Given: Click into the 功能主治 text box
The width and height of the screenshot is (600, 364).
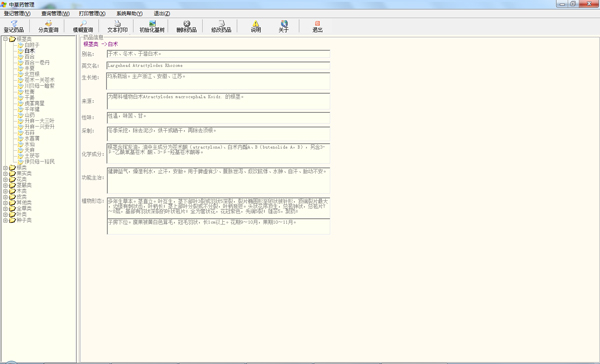Looking at the screenshot, I should [218, 180].
